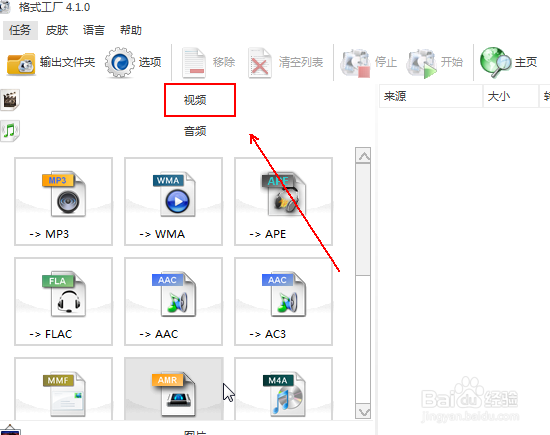550x435 pixels.
Task: Expand the 视频 video category
Action: click(x=195, y=100)
